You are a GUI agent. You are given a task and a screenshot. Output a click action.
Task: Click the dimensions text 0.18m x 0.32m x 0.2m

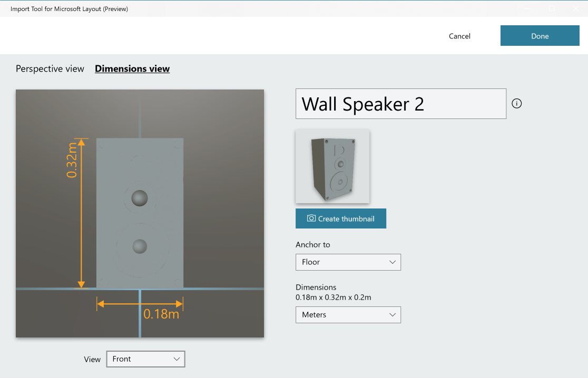tap(334, 297)
